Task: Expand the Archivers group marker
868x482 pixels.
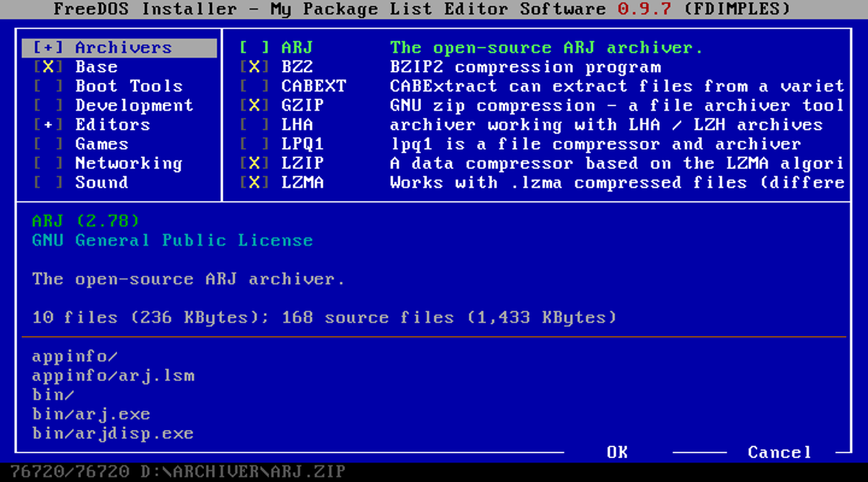Action: [48, 48]
